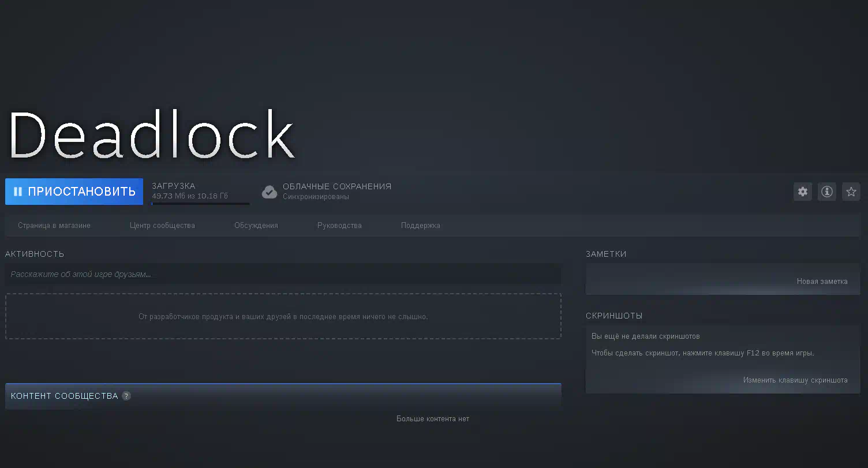Open game settings gear icon
The height and width of the screenshot is (468, 868).
point(803,192)
